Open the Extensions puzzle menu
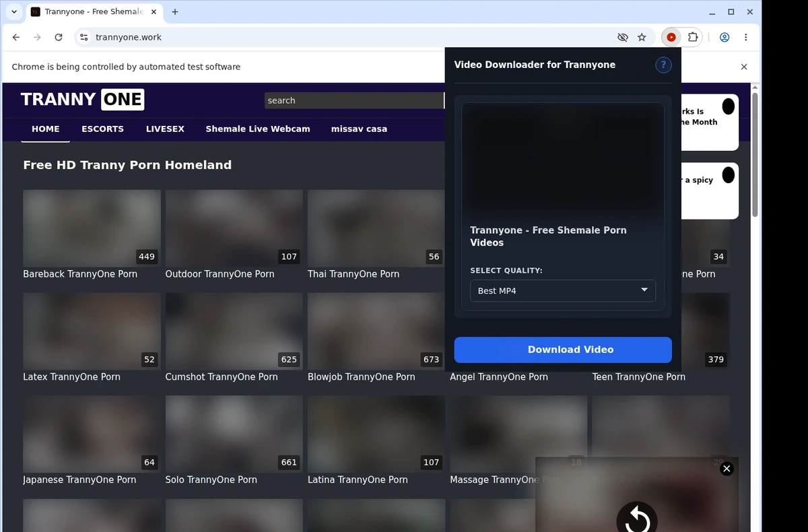The height and width of the screenshot is (532, 808). point(692,38)
